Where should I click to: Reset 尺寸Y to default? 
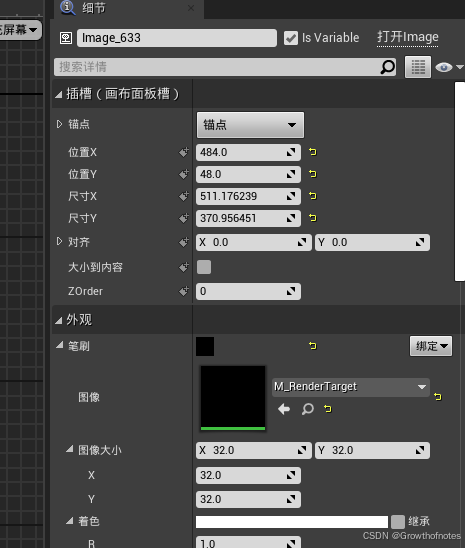[313, 218]
